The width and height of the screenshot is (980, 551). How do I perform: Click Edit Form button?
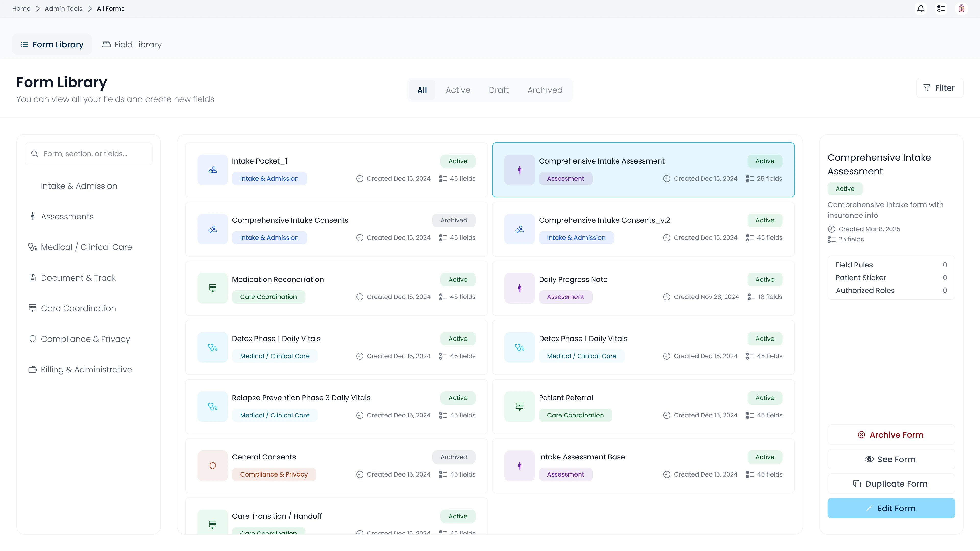(891, 508)
